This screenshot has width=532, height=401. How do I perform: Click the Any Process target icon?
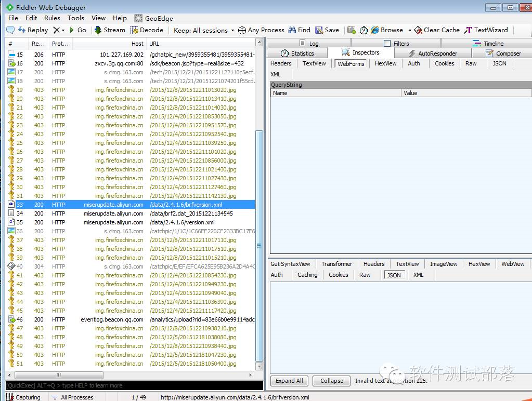pyautogui.click(x=242, y=31)
